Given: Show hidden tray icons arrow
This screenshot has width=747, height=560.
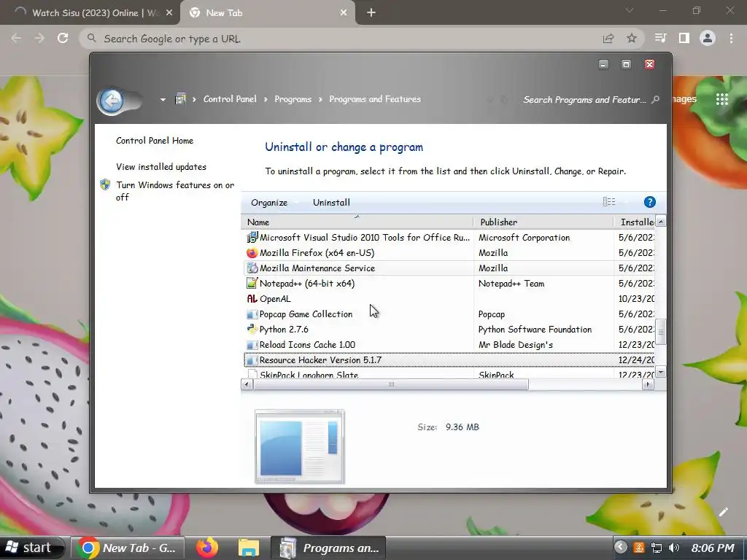Looking at the screenshot, I should pyautogui.click(x=620, y=547).
